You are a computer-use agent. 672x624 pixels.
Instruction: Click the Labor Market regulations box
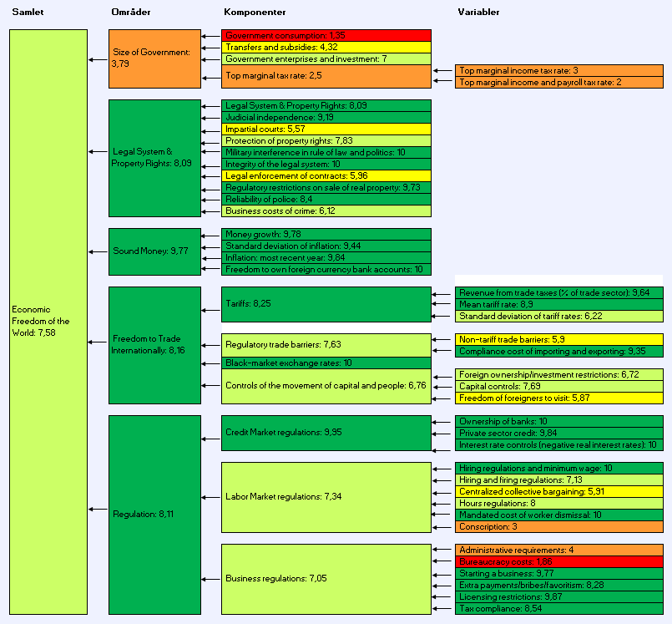(x=326, y=497)
